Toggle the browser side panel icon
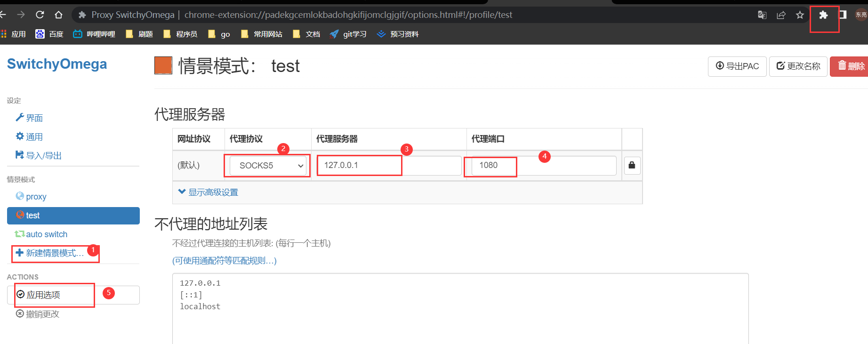 [x=843, y=15]
